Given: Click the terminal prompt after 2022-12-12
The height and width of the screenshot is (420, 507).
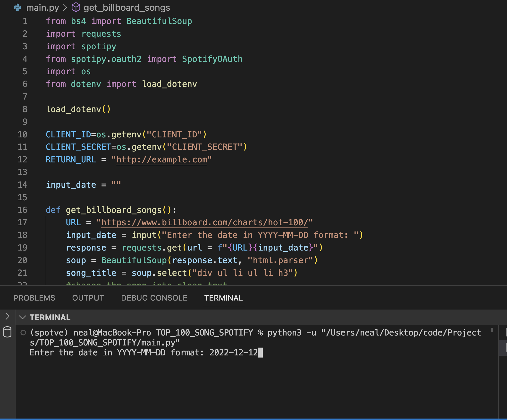Looking at the screenshot, I should coord(260,353).
